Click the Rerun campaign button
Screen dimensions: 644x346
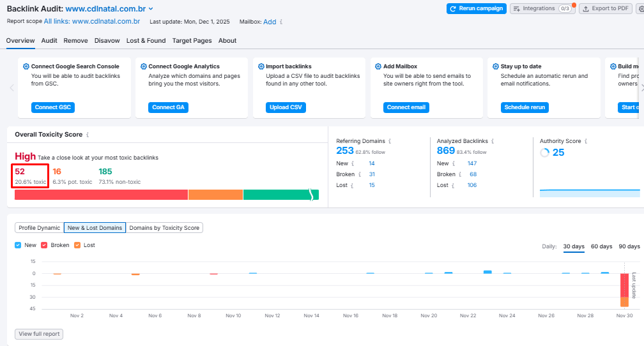tap(476, 8)
